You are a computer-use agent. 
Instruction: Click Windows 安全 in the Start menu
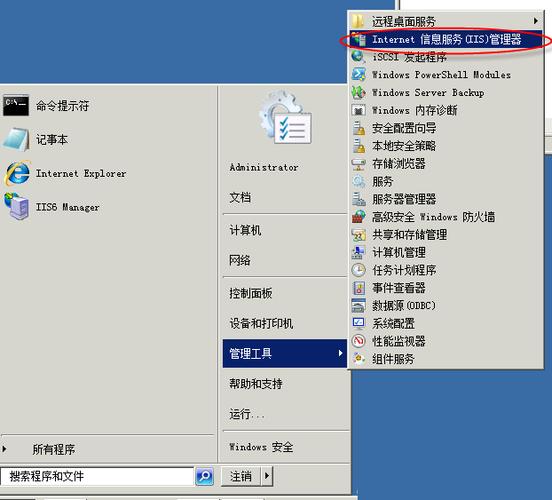[261, 447]
